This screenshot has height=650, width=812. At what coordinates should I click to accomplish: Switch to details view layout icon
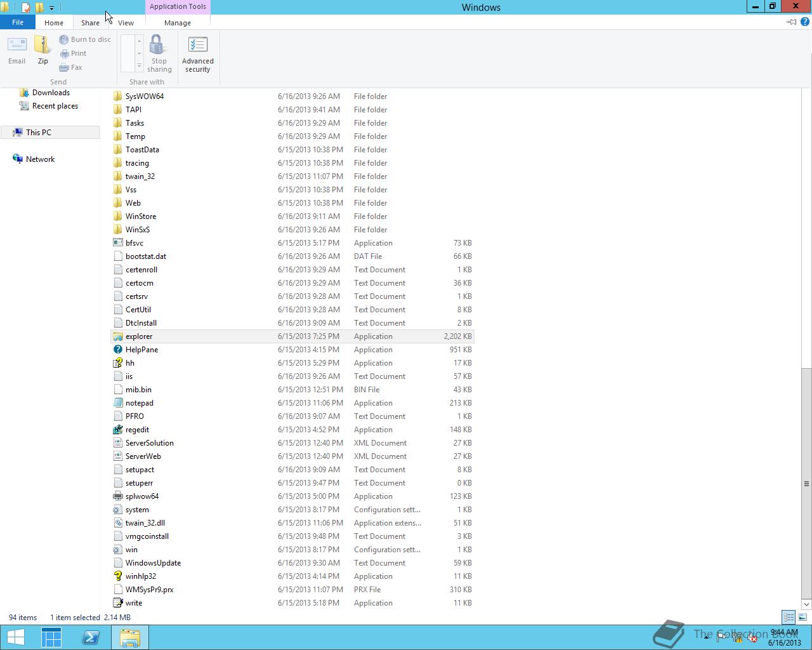789,617
